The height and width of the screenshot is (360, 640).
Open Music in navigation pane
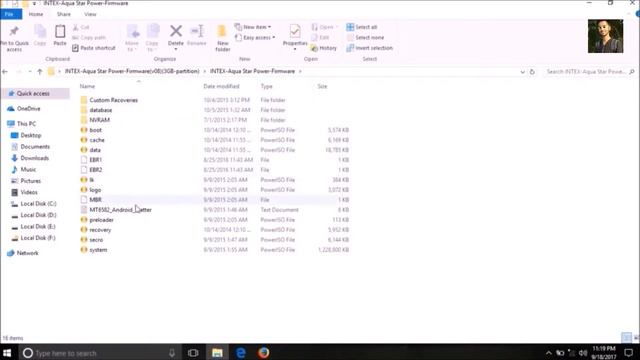(x=24, y=169)
